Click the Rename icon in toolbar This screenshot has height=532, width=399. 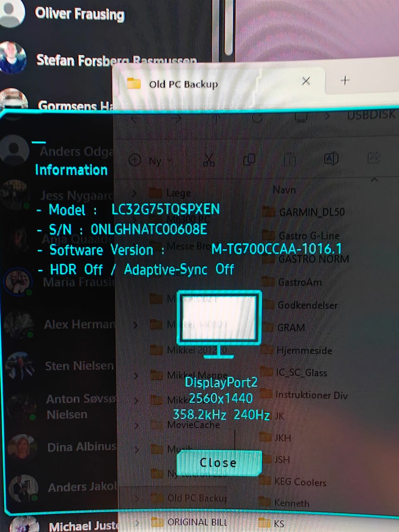(331, 158)
